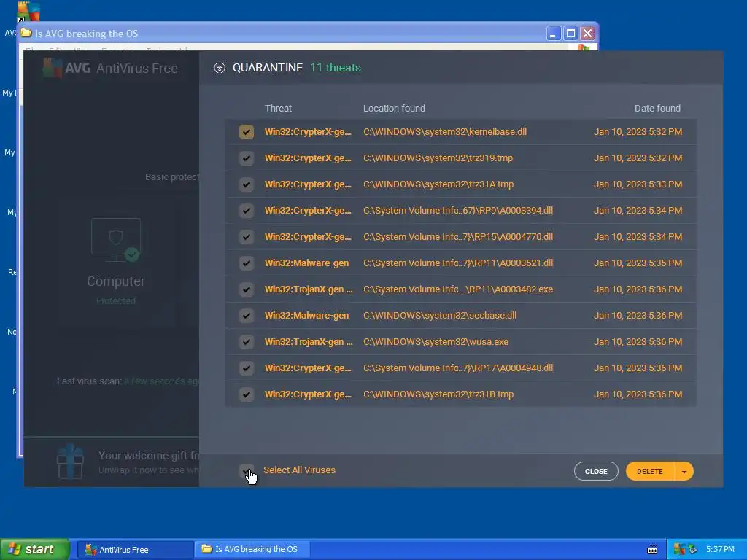Minimize the Is AVG breaking the OS window
This screenshot has width=747, height=560.
(553, 34)
